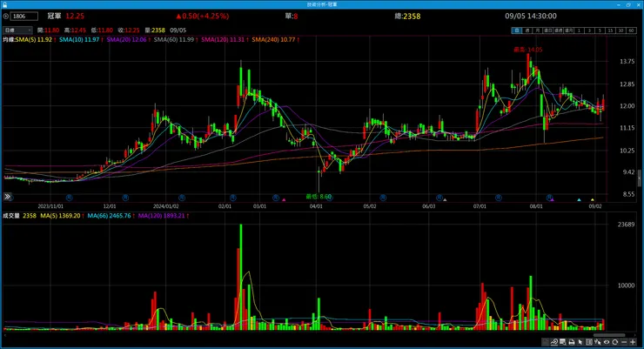Select the 還日 adjusted daily period button

coord(548,30)
